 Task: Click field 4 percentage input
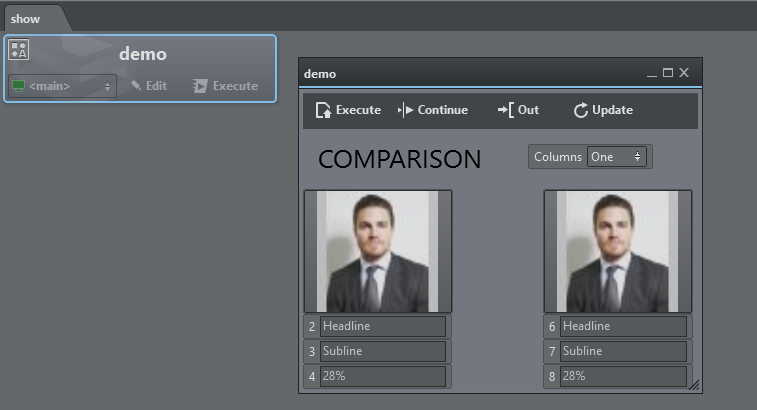383,376
